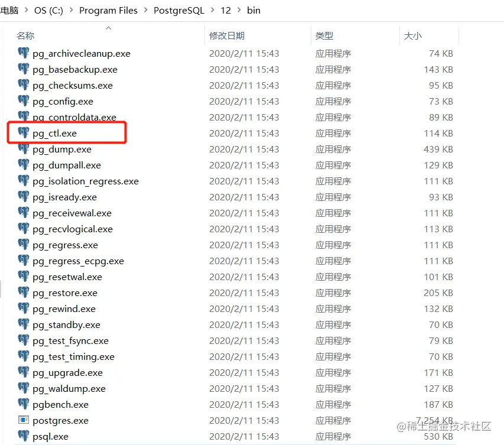
Task: Click the pg_basebackup.exe elephant icon
Action: pos(24,69)
